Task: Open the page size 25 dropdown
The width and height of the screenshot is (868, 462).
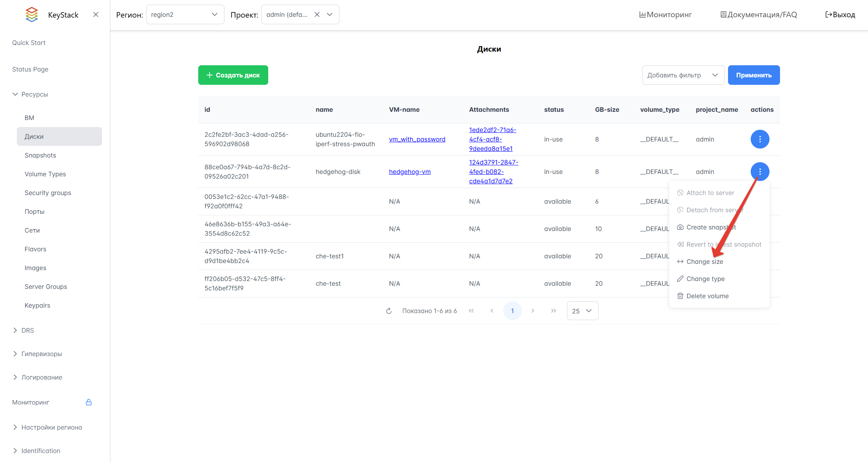Action: (x=582, y=311)
